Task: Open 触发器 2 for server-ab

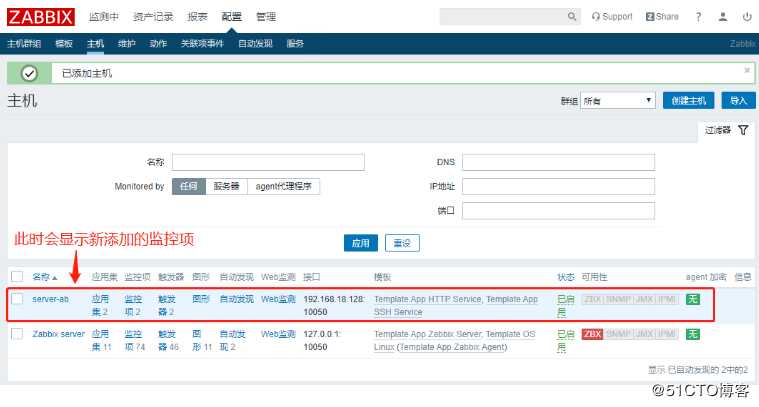Action: [x=167, y=305]
